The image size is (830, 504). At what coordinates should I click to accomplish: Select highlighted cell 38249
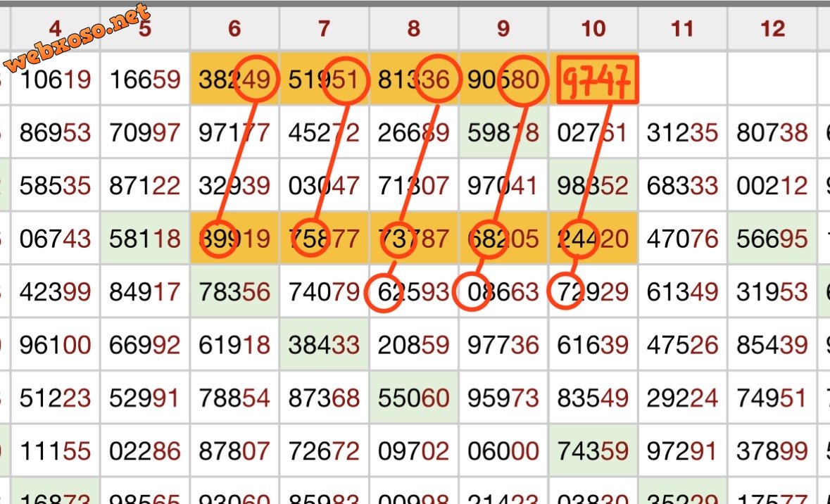pyautogui.click(x=234, y=80)
